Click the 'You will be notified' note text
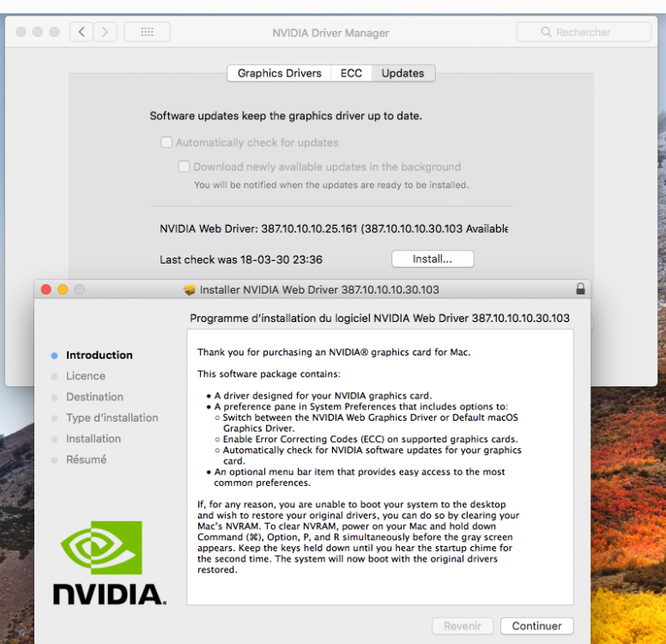Image resolution: width=666 pixels, height=644 pixels. tap(331, 185)
